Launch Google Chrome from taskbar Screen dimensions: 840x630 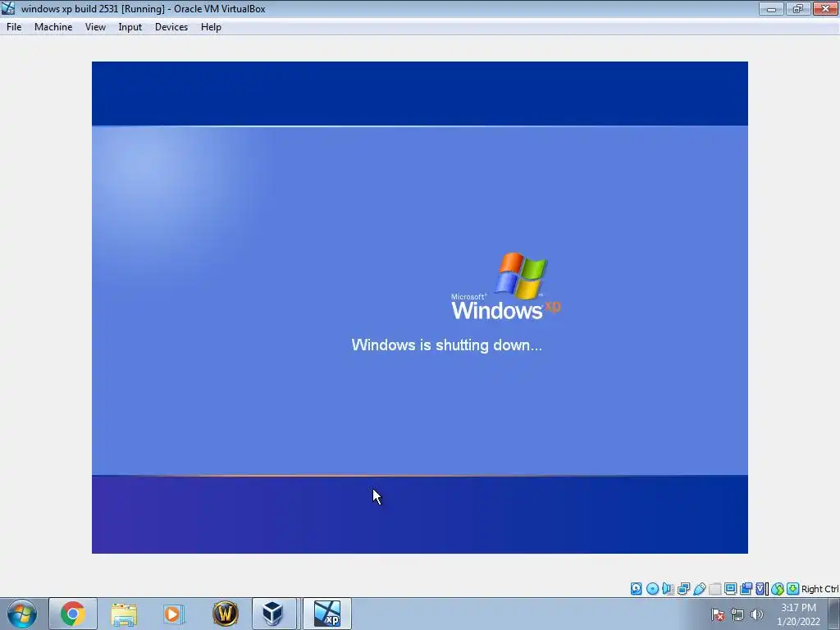(x=73, y=614)
